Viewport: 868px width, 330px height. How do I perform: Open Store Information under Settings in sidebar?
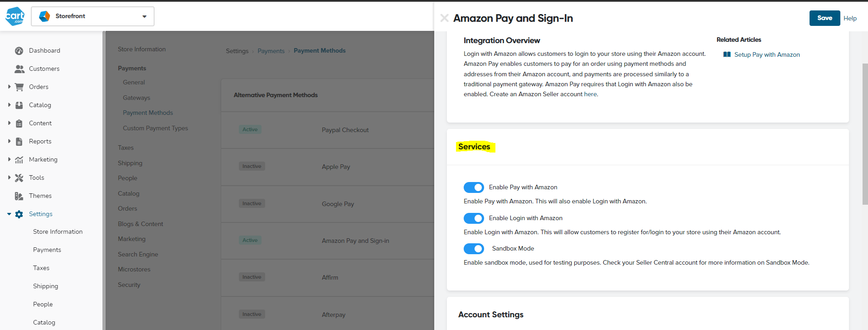58,231
